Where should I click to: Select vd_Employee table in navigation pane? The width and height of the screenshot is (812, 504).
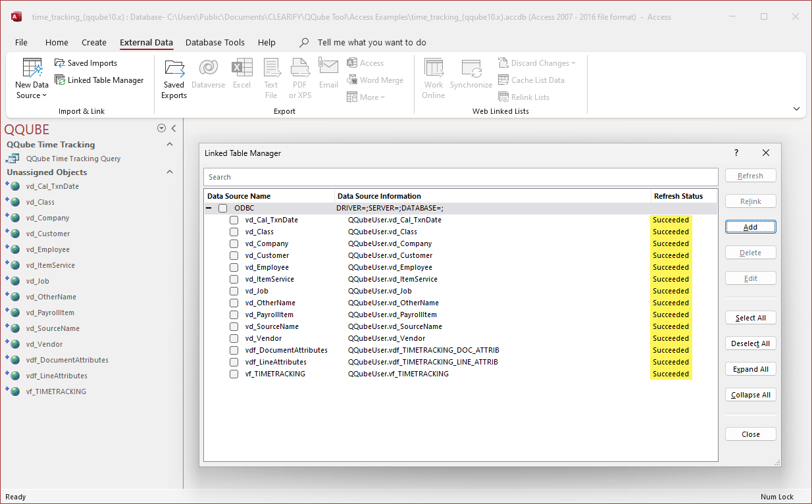[47, 249]
